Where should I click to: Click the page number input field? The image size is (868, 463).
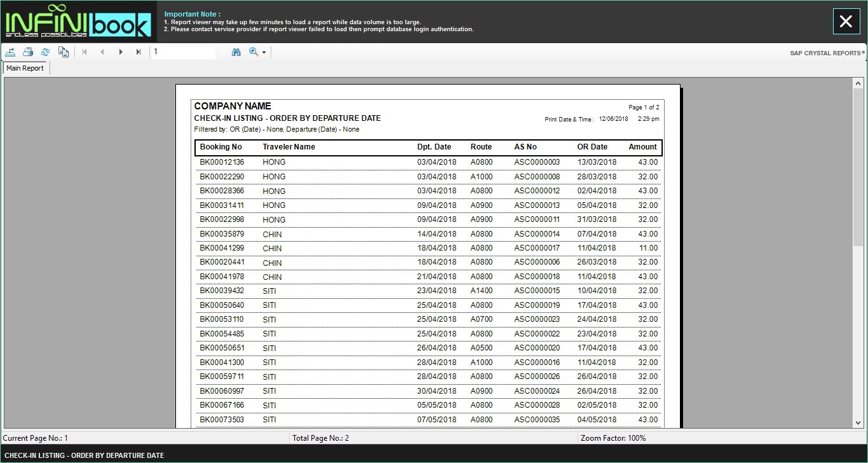pos(183,52)
